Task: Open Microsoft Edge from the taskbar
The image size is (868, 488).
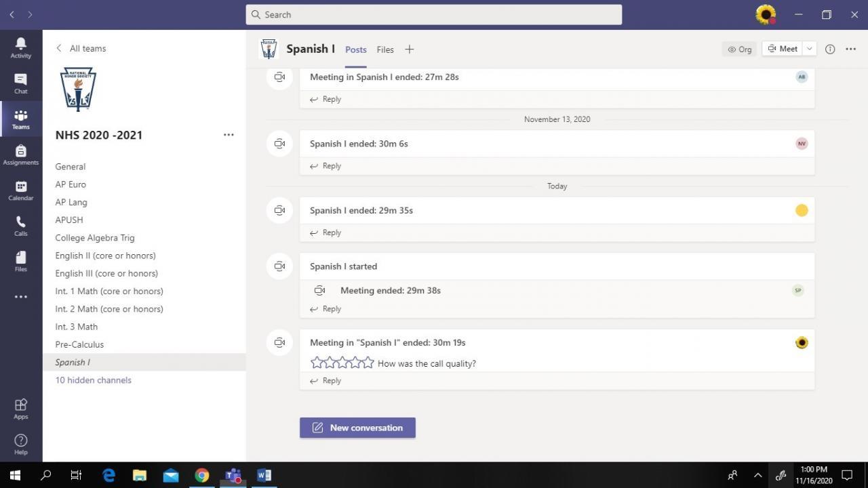Action: 108,475
